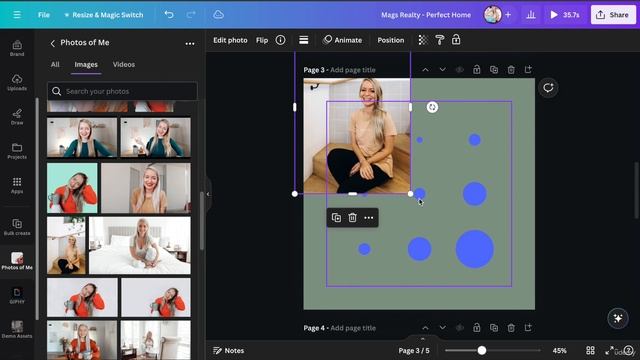Open the Uploads sidebar panel
640x360 pixels.
[17, 82]
